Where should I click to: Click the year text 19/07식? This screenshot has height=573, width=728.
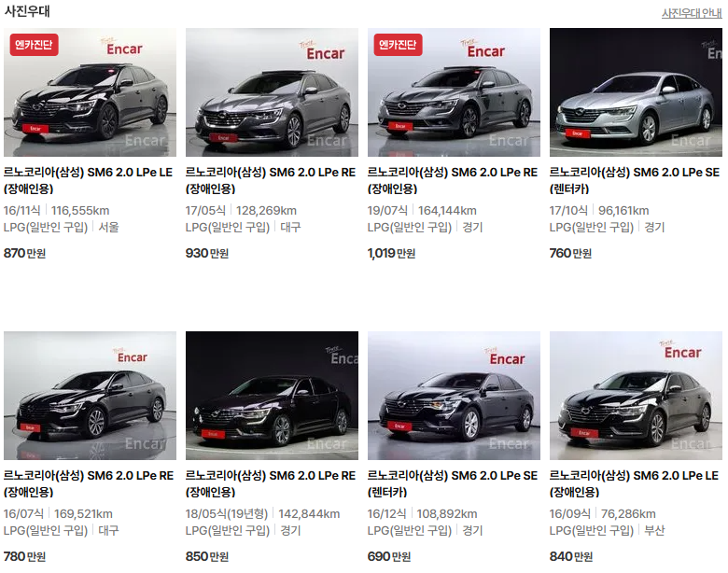[x=387, y=211]
